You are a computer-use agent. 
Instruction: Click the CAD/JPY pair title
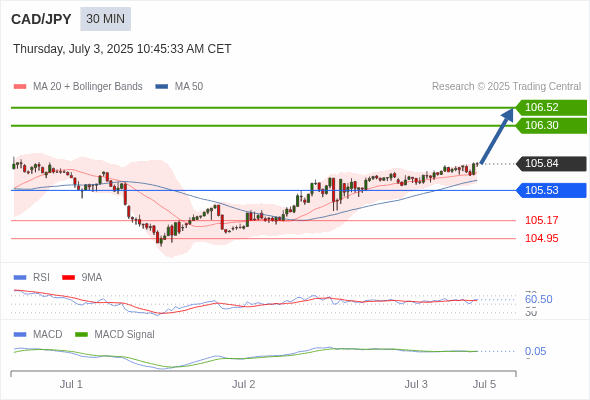pos(41,19)
